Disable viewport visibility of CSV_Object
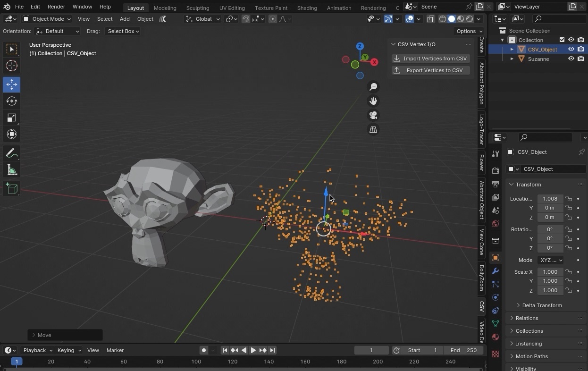This screenshot has width=588, height=371. click(571, 49)
